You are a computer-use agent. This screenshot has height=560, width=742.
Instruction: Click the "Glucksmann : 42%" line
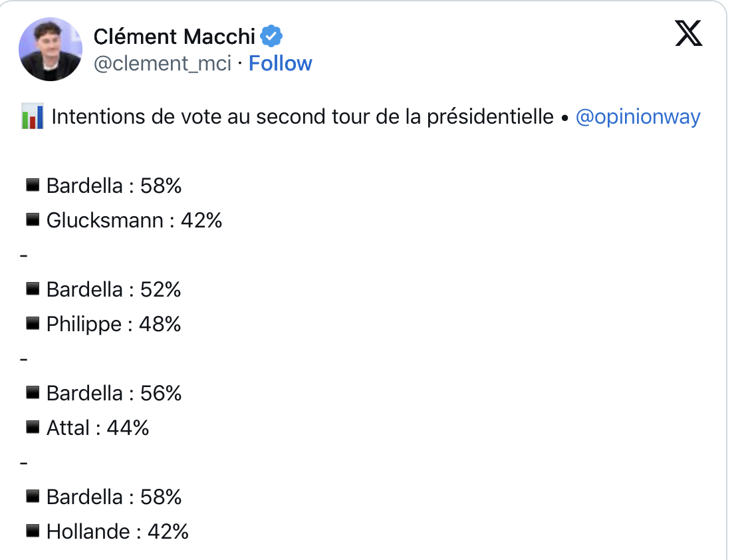(134, 220)
